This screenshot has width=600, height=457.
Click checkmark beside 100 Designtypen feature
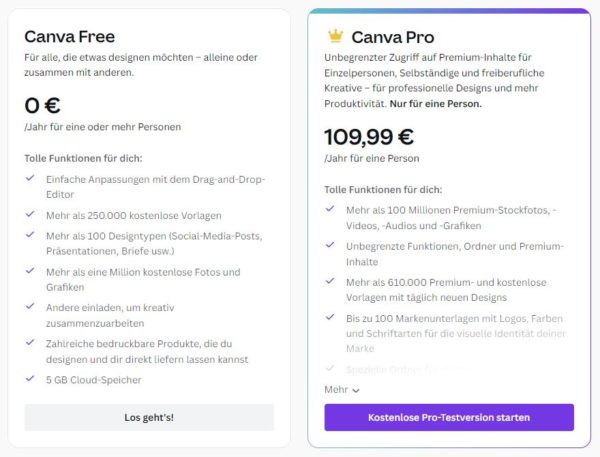pyautogui.click(x=30, y=235)
